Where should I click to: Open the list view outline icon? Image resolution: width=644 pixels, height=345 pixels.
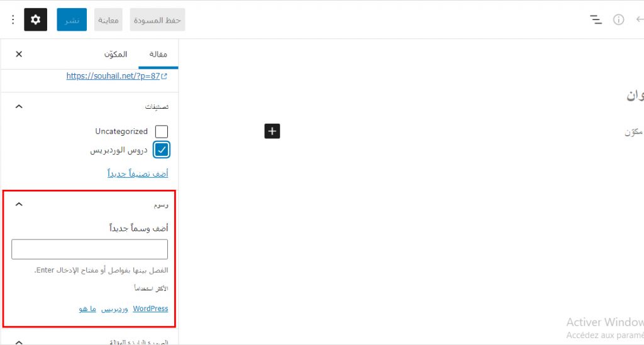click(596, 20)
